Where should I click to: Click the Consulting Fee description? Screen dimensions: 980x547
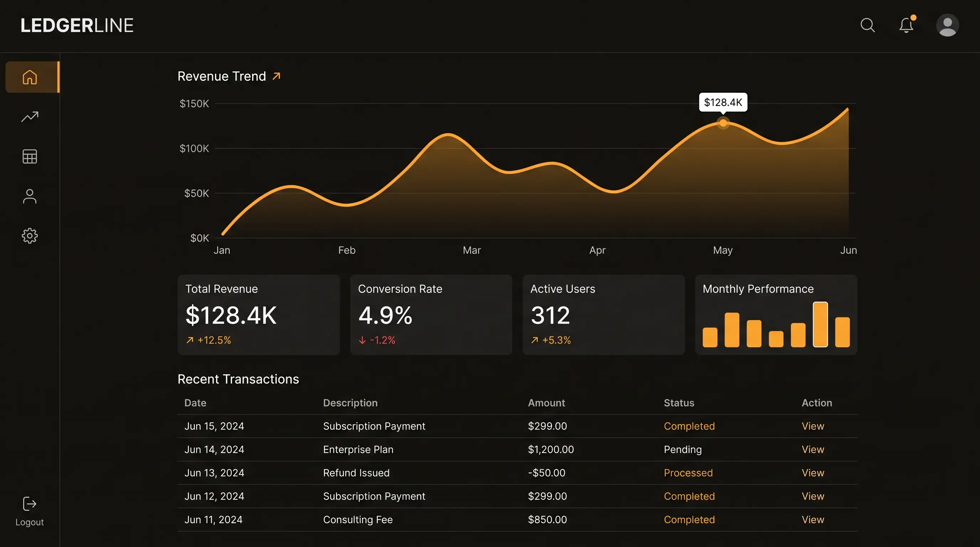[x=358, y=520]
